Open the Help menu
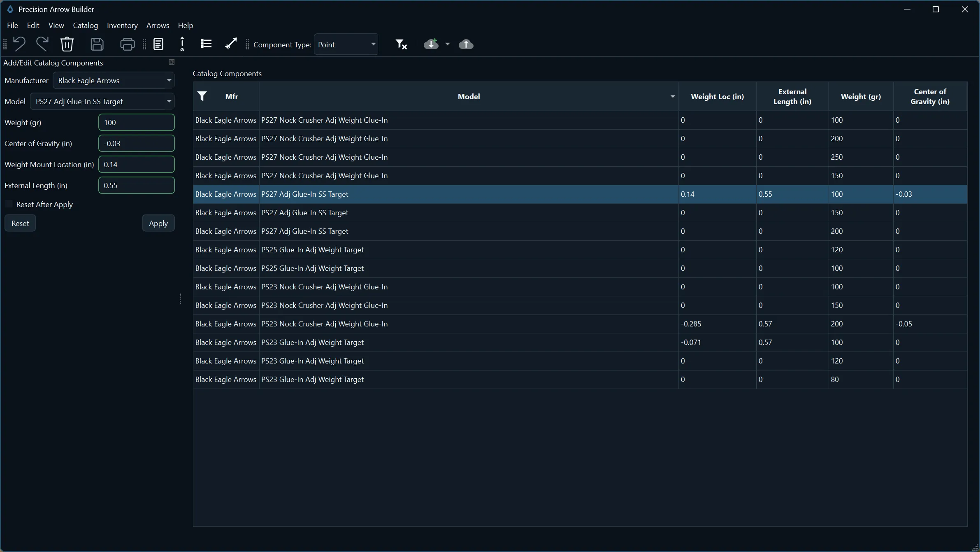Image resolution: width=980 pixels, height=552 pixels. tap(186, 25)
